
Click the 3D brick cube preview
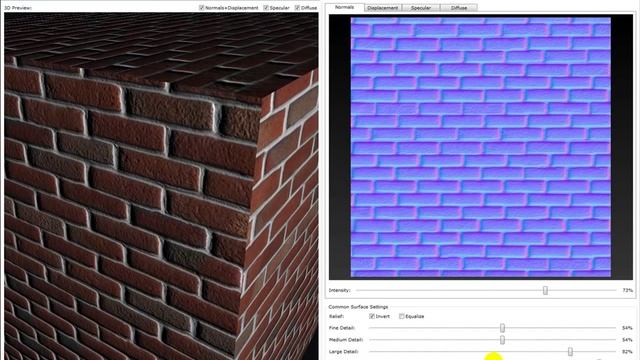pyautogui.click(x=161, y=186)
